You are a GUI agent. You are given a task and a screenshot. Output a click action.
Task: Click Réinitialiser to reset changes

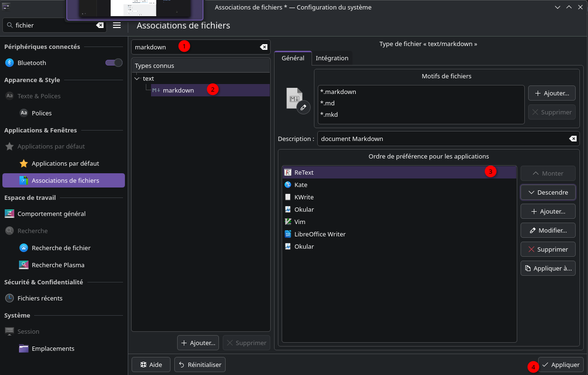point(200,365)
